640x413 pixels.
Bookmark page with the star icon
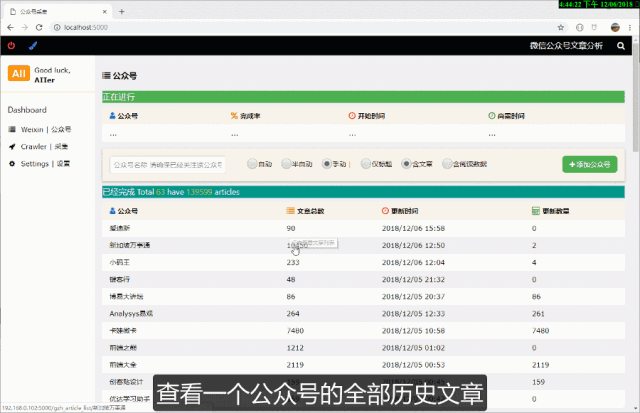(561, 27)
